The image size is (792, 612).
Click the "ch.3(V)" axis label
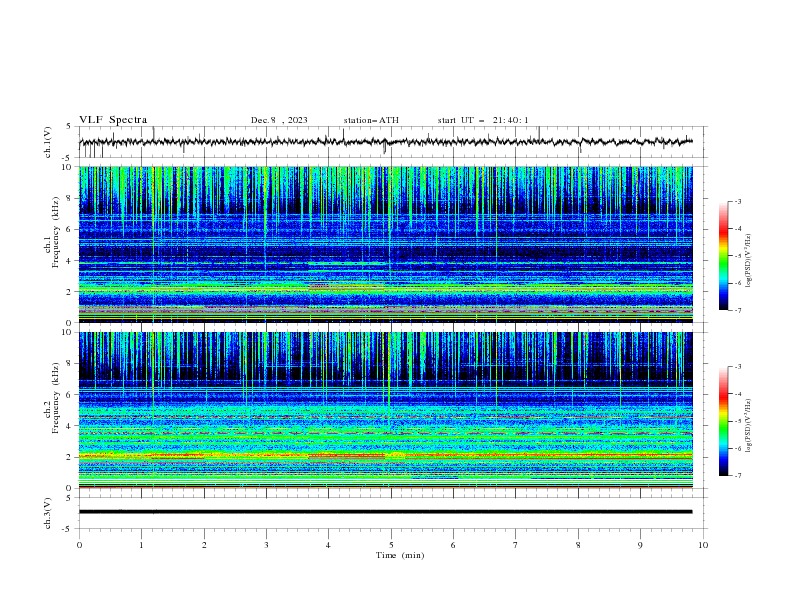(48, 513)
